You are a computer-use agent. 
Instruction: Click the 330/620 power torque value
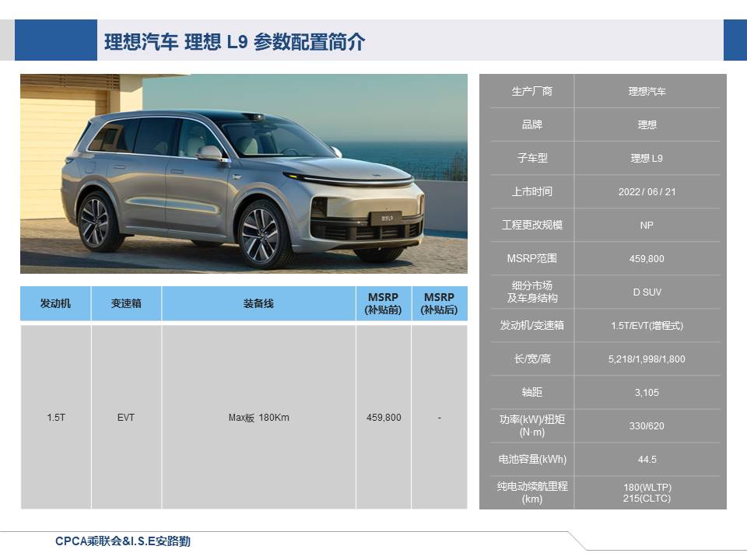(x=647, y=425)
